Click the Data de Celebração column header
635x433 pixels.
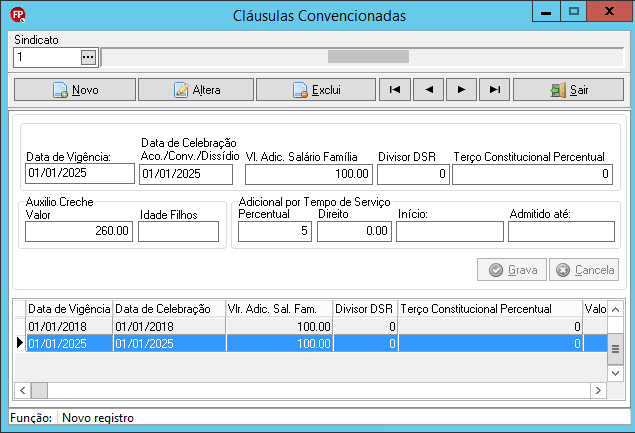click(169, 309)
